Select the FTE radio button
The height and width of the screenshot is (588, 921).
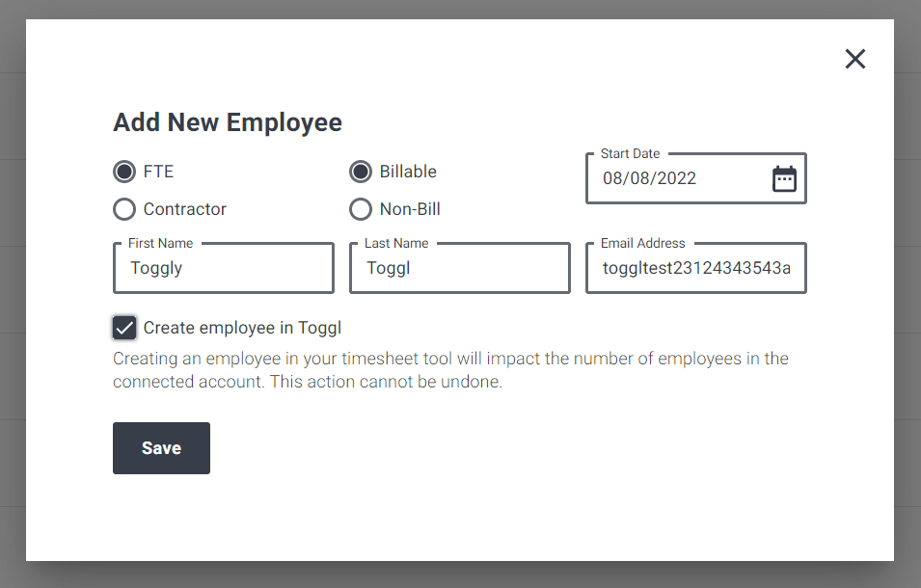(x=124, y=172)
